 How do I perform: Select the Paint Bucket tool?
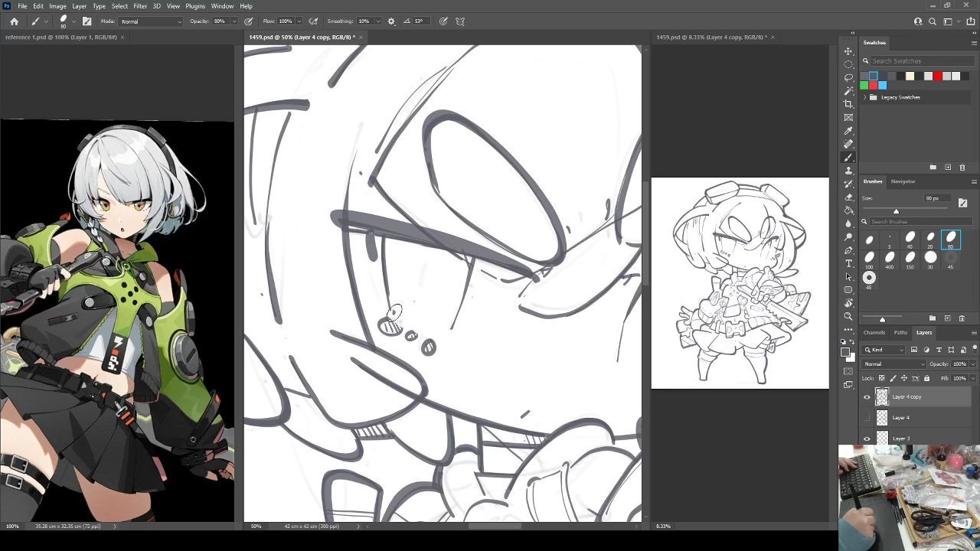coord(848,210)
